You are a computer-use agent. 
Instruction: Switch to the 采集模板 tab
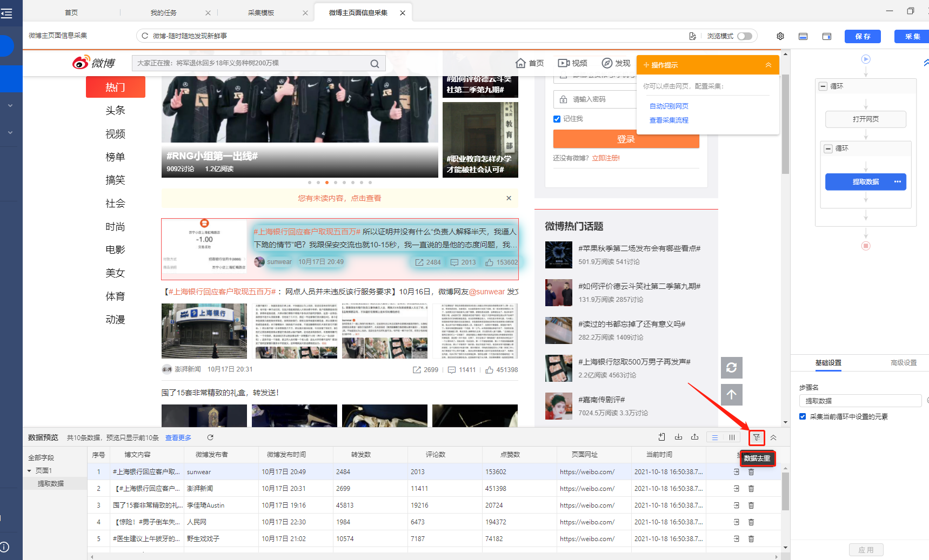[261, 12]
